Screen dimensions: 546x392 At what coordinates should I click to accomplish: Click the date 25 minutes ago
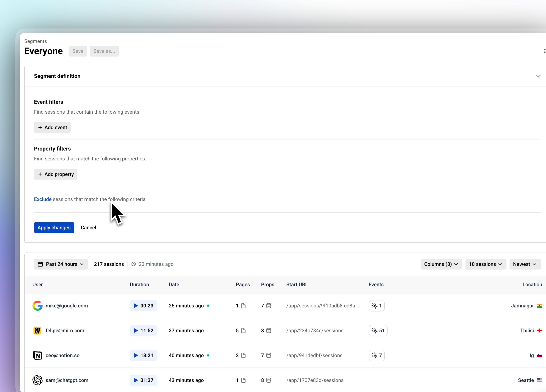click(186, 306)
